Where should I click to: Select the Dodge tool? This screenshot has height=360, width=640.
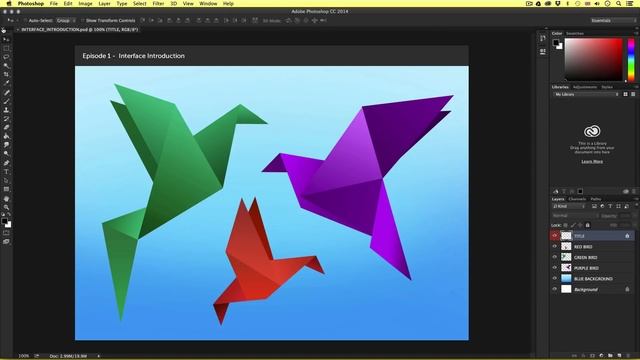6,154
